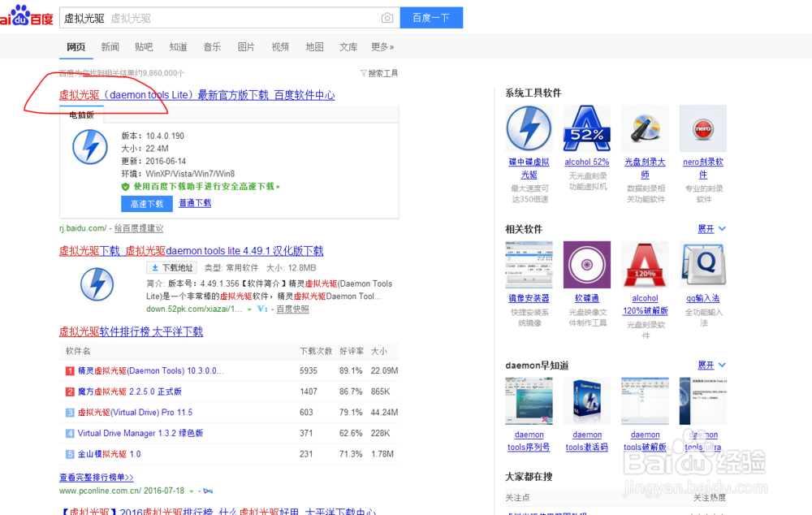This screenshot has width=812, height=515.
Task: Click lightning icon of the 4.49.1 result
Action: tap(97, 284)
